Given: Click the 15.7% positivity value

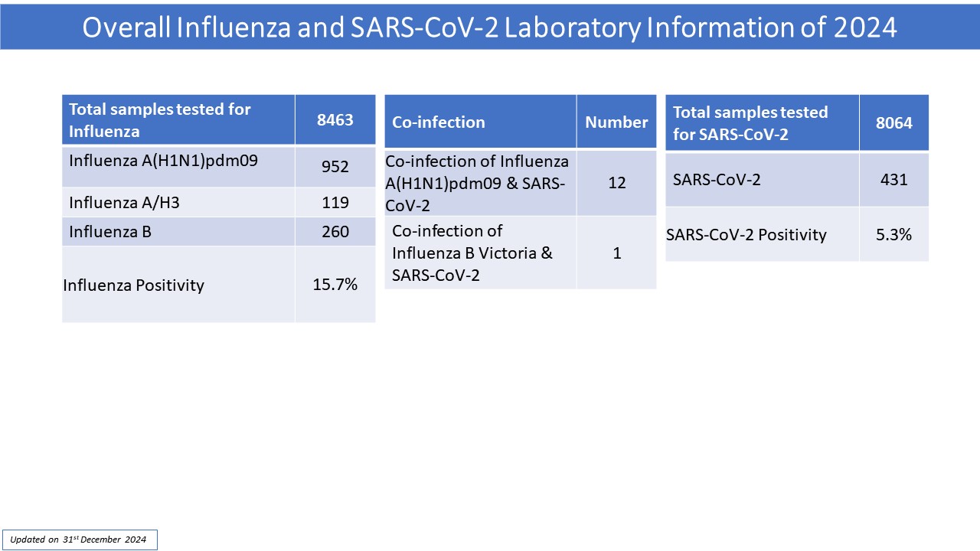Looking at the screenshot, I should tap(335, 285).
